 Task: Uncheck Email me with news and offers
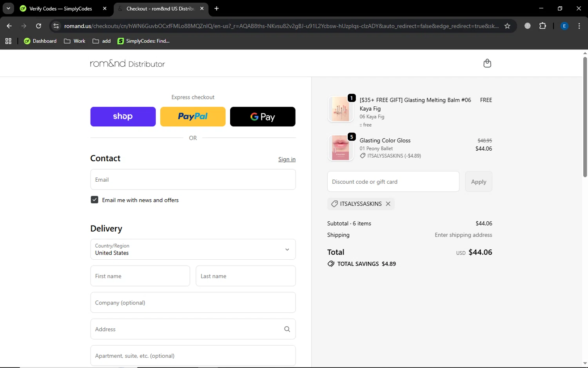coord(94,200)
